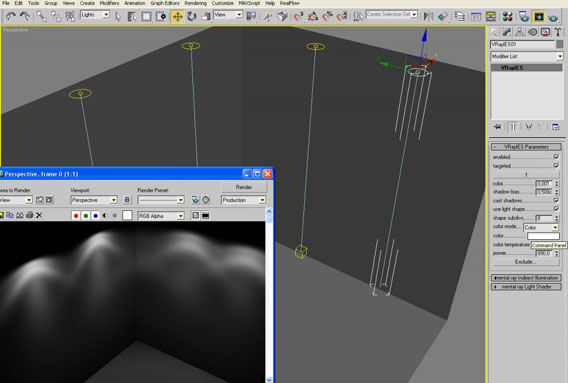Screen dimensions: 568x383
Task: Open the Lights selection filter dropdown
Action: coord(95,14)
